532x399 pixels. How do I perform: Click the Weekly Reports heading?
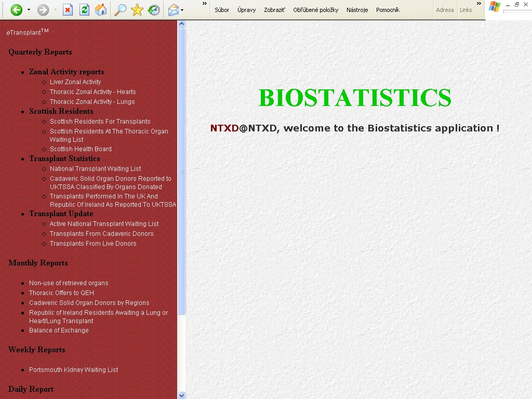(37, 350)
